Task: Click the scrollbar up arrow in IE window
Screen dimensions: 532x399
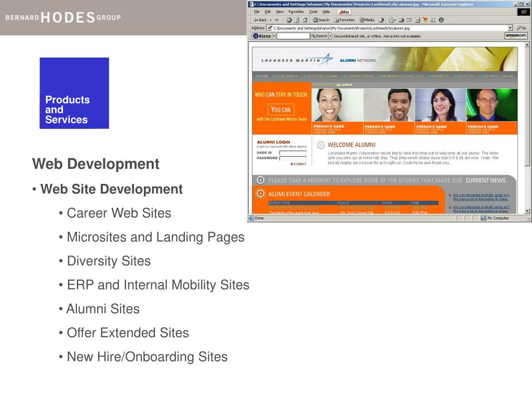Action: tap(527, 45)
